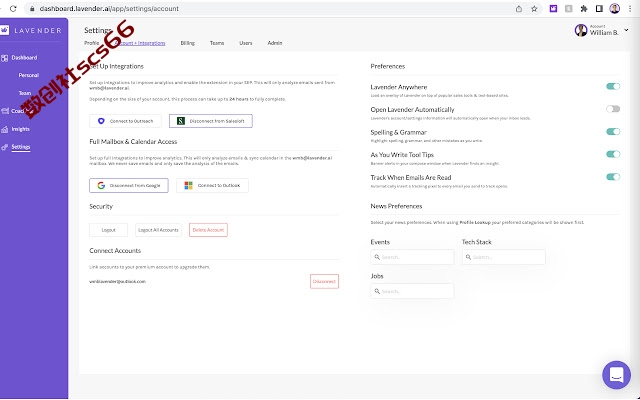Click the Jobs search field
The width and height of the screenshot is (640, 400).
tap(412, 291)
